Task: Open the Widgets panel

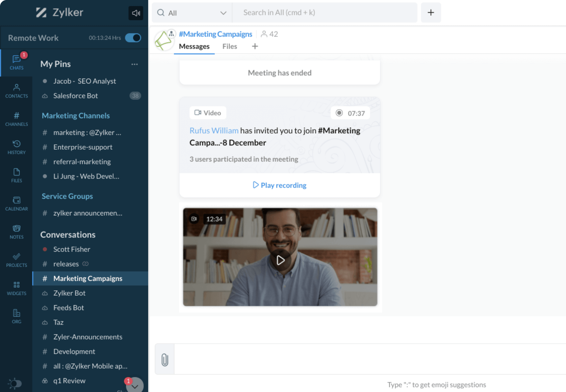Action: pos(16,287)
